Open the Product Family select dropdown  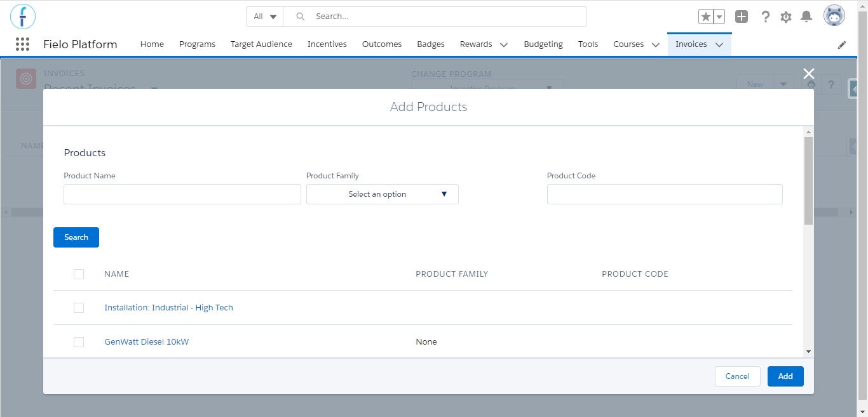click(x=383, y=194)
